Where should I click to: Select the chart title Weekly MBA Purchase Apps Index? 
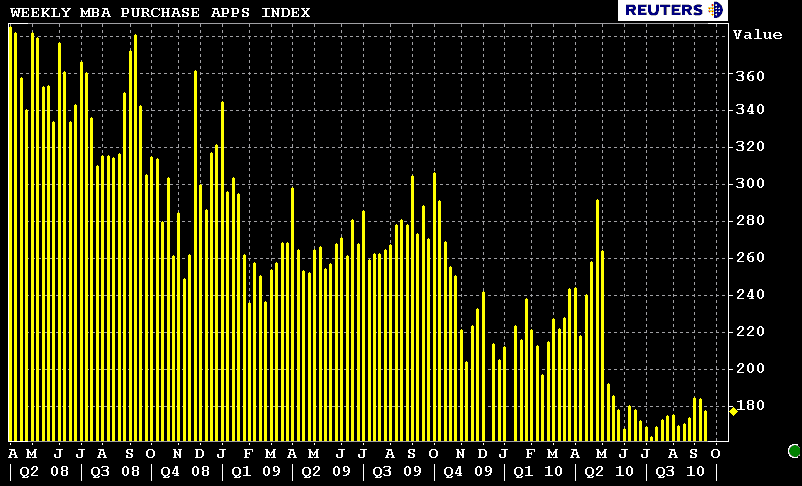tap(160, 12)
